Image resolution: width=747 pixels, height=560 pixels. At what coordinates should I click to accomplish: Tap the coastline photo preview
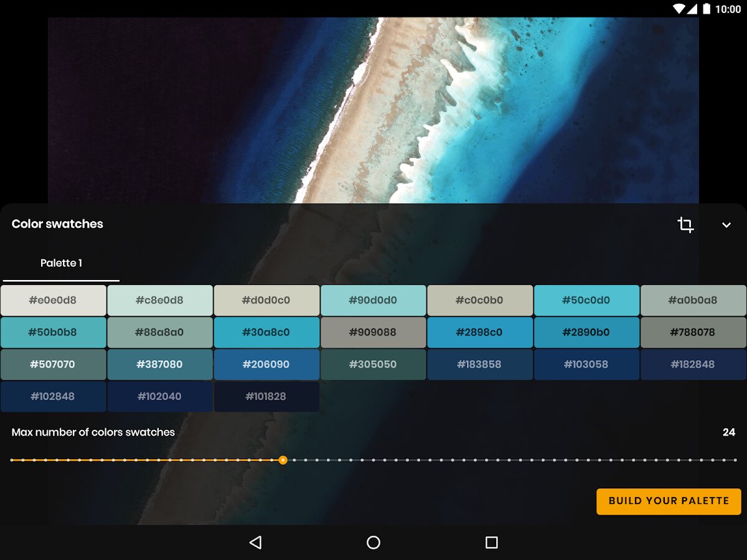tap(374, 110)
